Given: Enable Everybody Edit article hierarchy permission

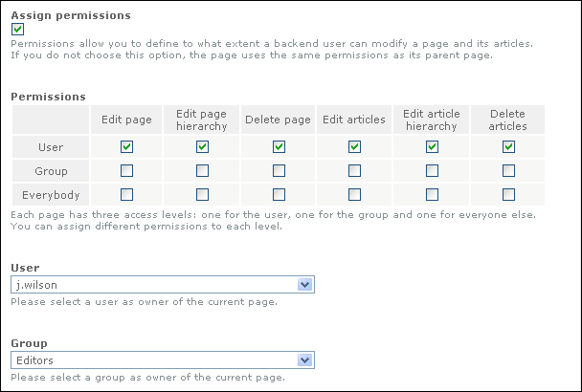Looking at the screenshot, I should coord(432,194).
